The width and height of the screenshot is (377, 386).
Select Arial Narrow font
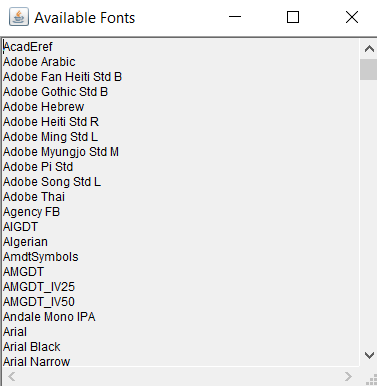pyautogui.click(x=36, y=361)
